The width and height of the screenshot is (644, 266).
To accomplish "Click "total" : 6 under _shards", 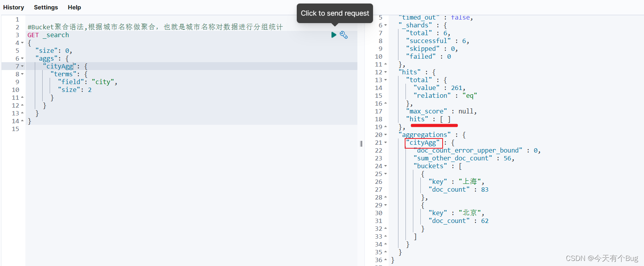I will pos(428,33).
